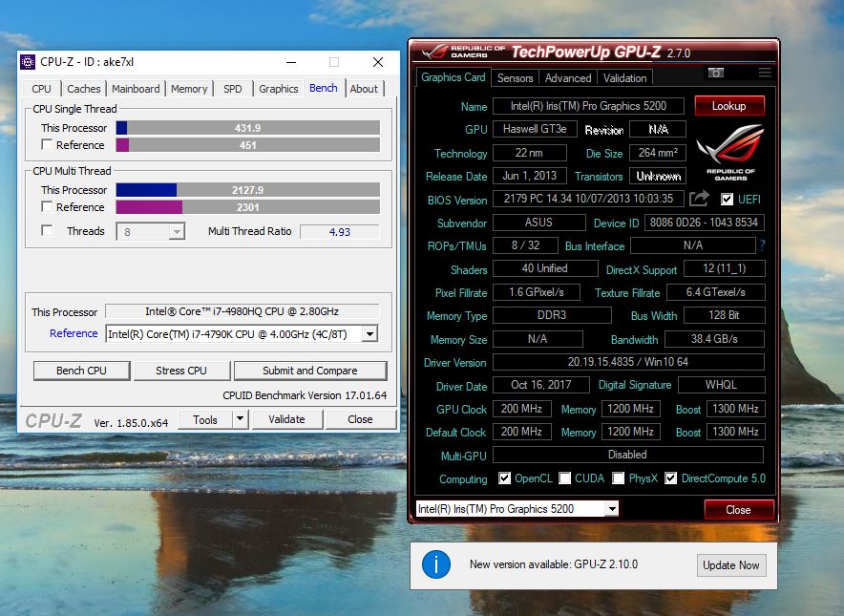
Task: Click the blue question mark near Bus Interface
Action: (x=761, y=246)
